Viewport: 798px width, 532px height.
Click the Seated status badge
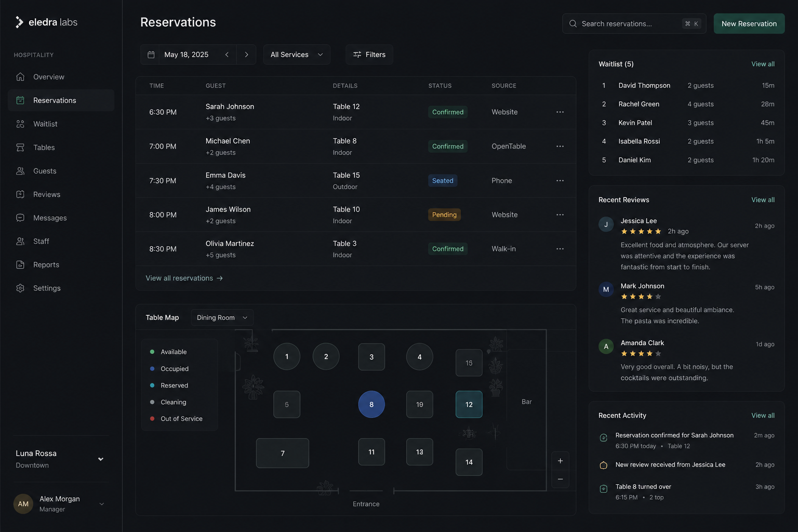click(x=443, y=180)
